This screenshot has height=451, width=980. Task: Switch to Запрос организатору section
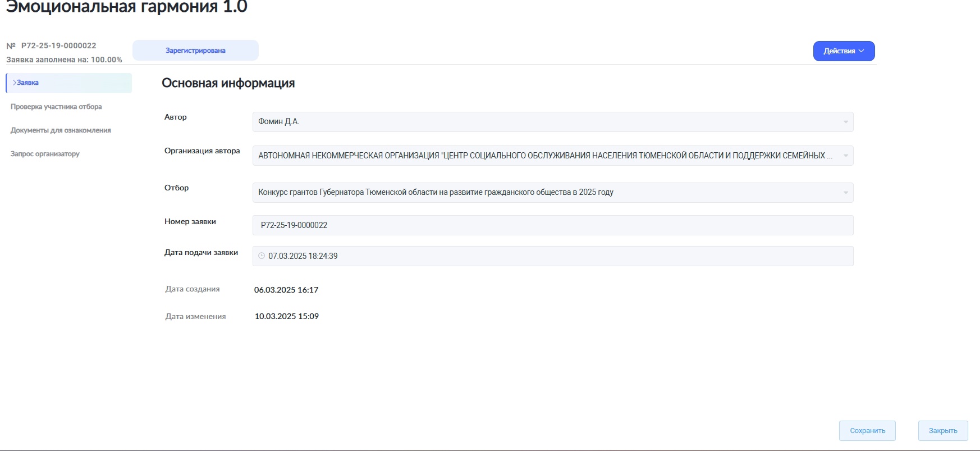click(x=45, y=154)
